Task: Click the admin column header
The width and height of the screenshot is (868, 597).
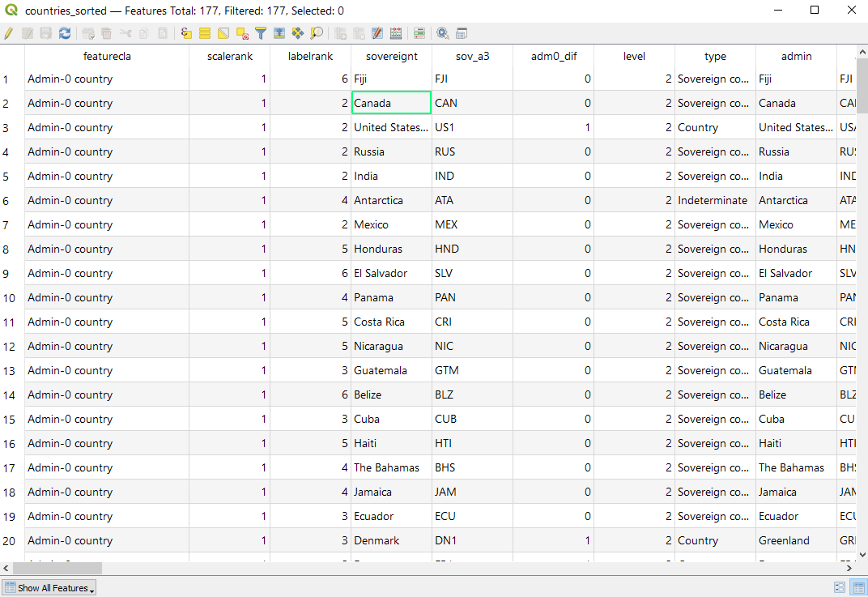Action: pos(796,56)
